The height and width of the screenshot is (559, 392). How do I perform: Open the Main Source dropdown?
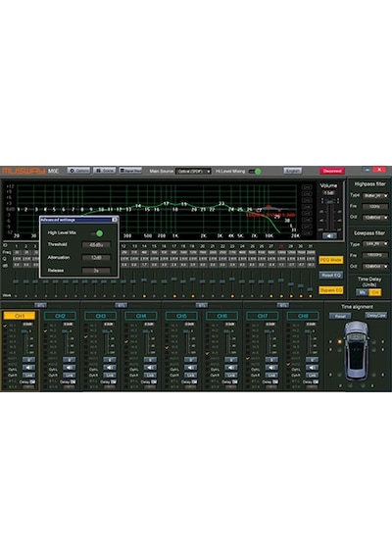[x=193, y=172]
